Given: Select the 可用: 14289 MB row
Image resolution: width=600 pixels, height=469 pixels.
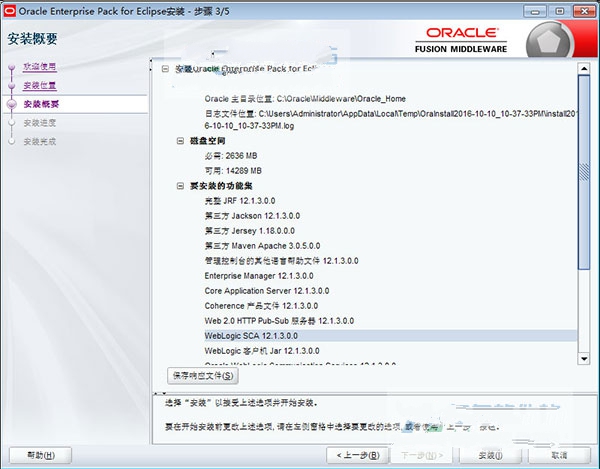Looking at the screenshot, I should (233, 171).
